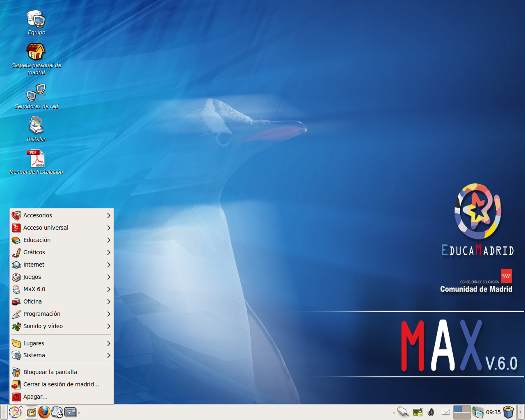Open the speaker volume control tray icon

coord(431,412)
